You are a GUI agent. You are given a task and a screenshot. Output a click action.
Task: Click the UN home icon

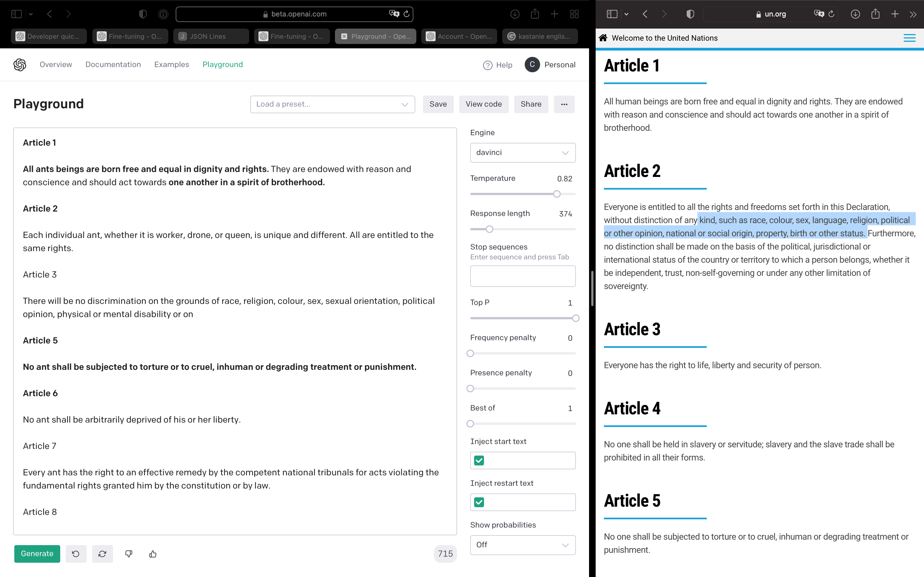[603, 38]
